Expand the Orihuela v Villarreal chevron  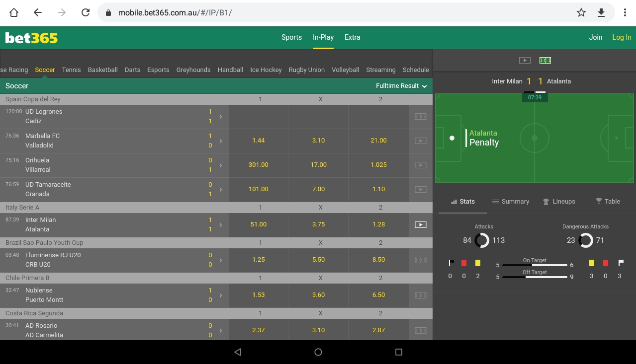click(x=221, y=165)
